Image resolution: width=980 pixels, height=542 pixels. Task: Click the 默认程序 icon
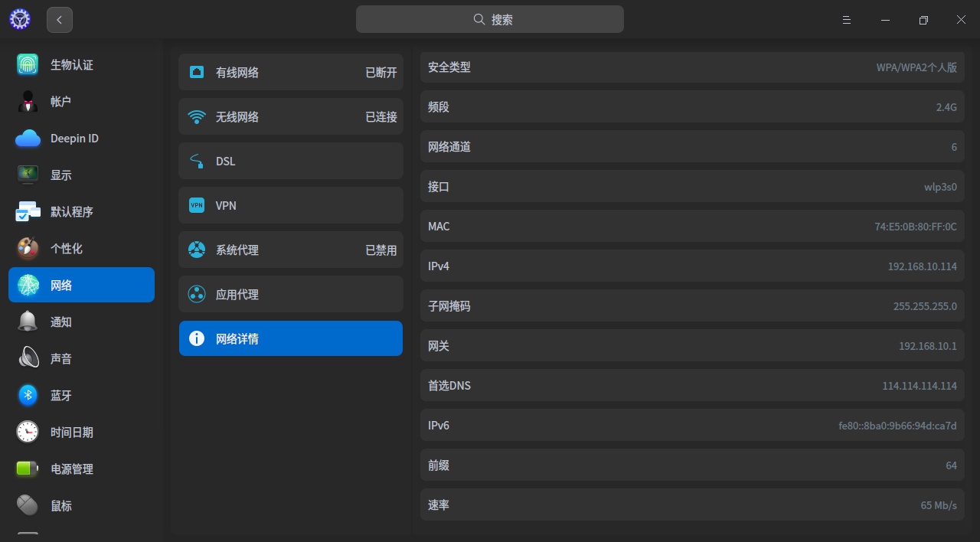pyautogui.click(x=28, y=211)
